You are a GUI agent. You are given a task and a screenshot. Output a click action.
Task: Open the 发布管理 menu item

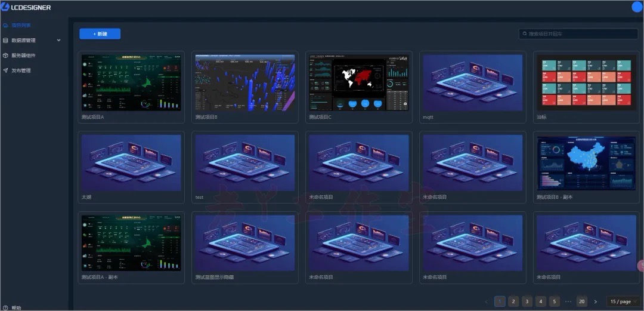[x=21, y=70]
